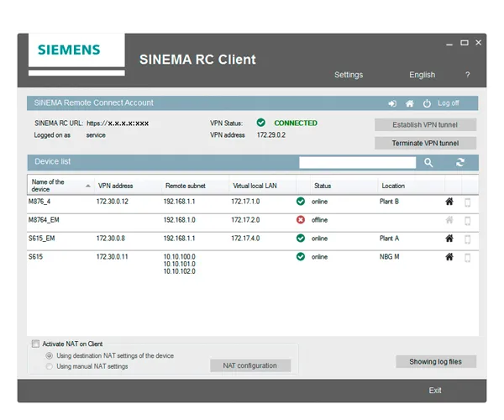The image size is (504, 420).
Task: Click VPN address 172.30.0.12
Action: pos(113,202)
